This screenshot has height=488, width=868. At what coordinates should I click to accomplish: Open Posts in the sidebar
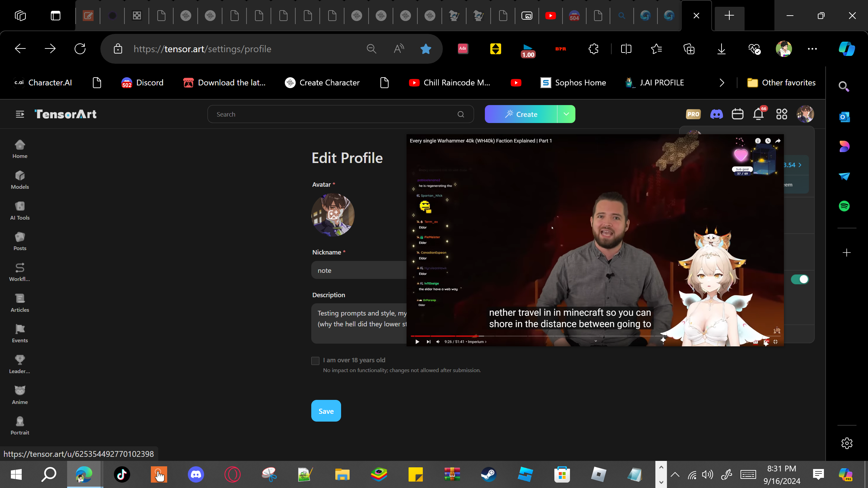(20, 241)
